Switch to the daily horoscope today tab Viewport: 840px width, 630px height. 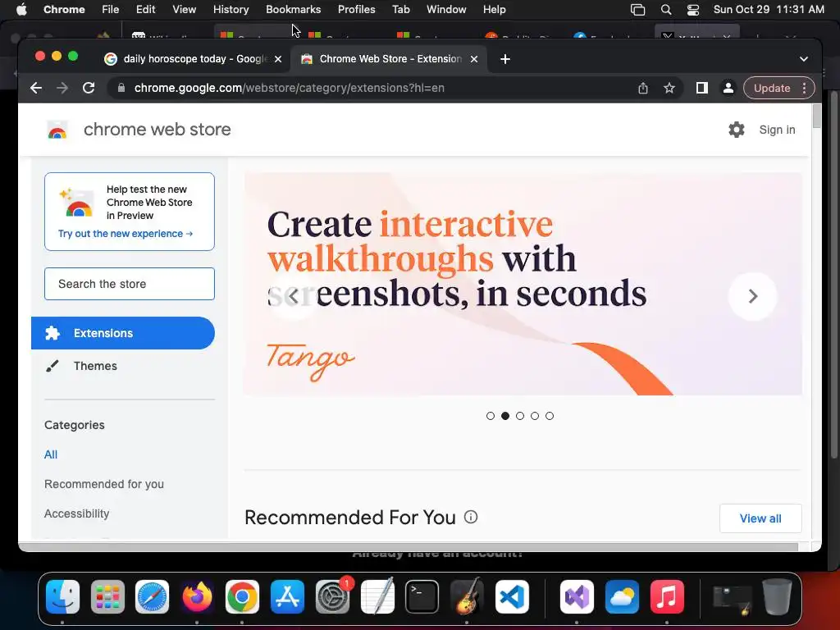coord(193,59)
